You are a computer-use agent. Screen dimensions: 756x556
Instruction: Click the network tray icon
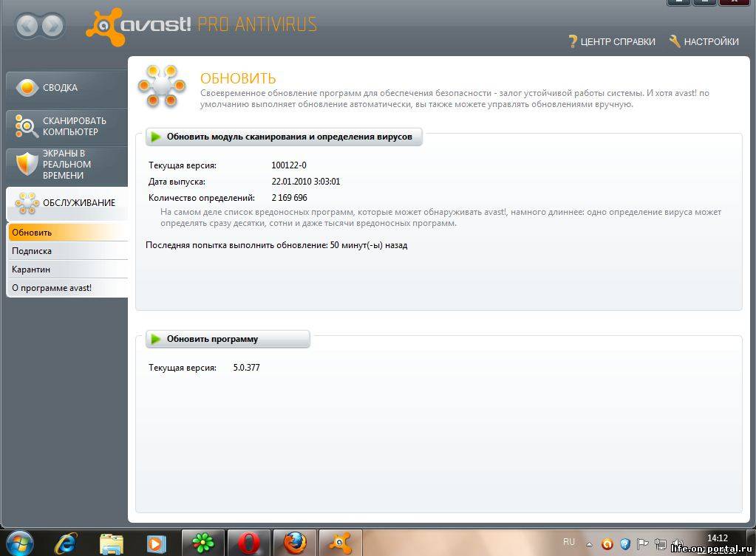(661, 544)
